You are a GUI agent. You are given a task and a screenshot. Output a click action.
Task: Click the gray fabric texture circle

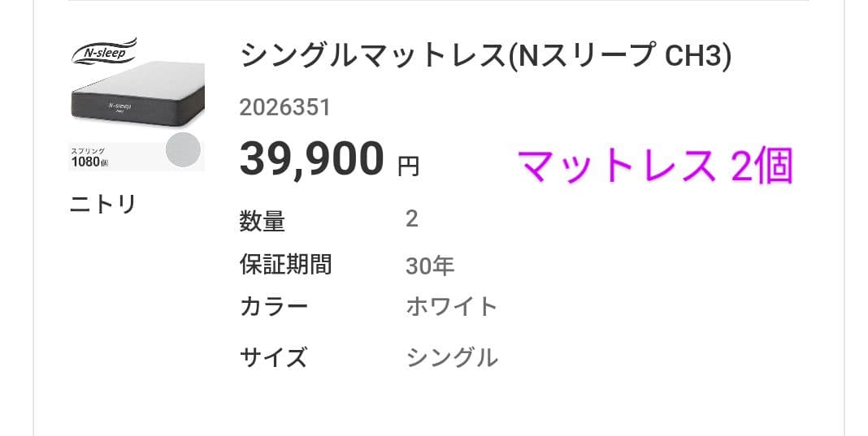click(184, 150)
